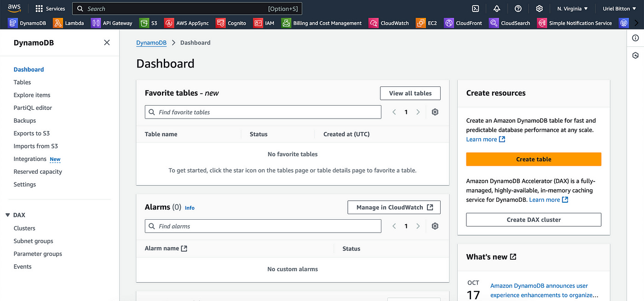
Task: Open alarms preferences gear
Action: [x=435, y=226]
